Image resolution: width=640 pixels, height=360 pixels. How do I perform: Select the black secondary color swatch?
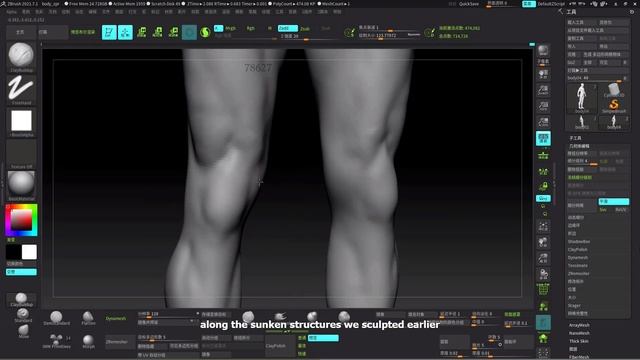point(13,252)
